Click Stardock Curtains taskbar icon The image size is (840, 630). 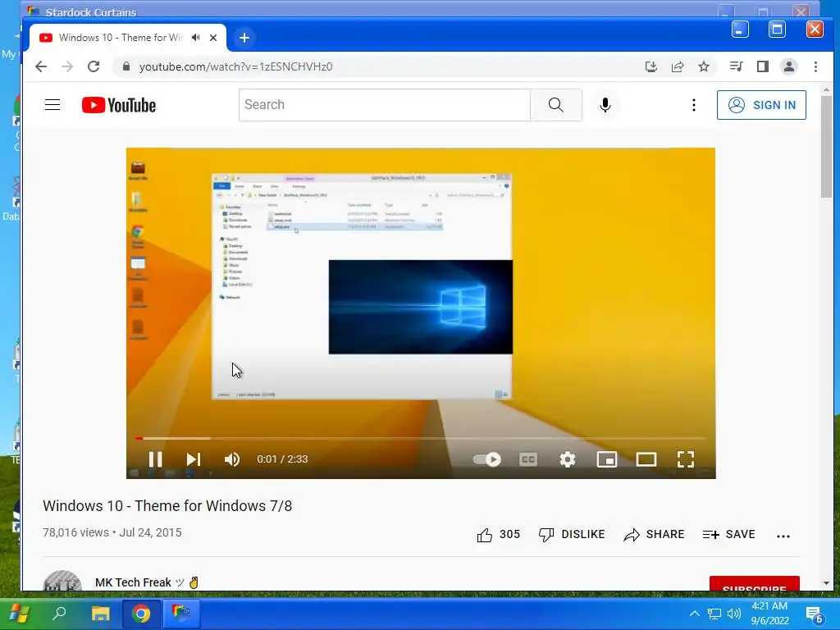(x=181, y=612)
